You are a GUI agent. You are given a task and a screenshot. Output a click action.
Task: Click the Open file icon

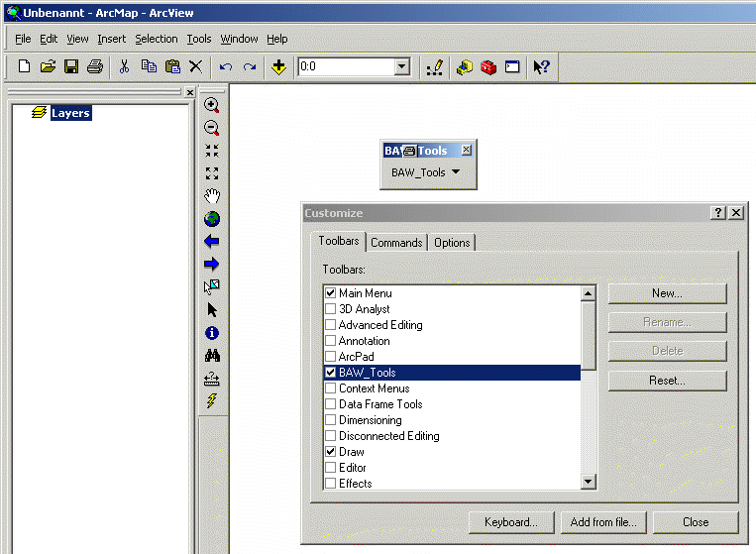(x=48, y=66)
